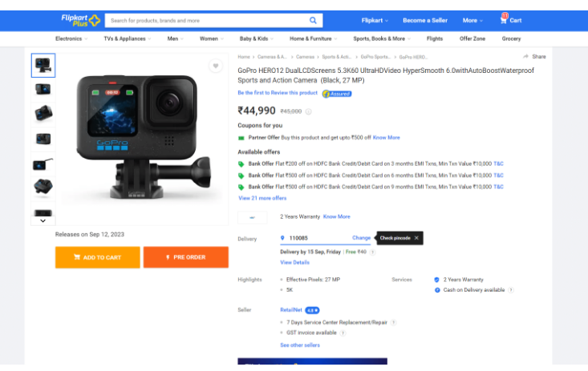Close the Check pincode tooltip
588x371 pixels.
coord(416,238)
